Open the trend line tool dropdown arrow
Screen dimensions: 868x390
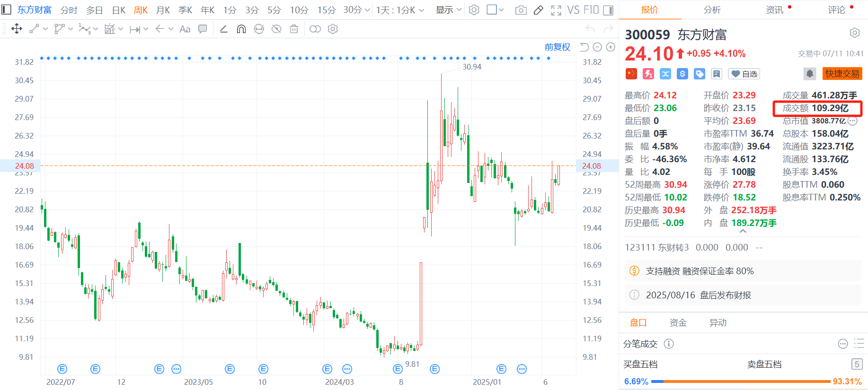tap(45, 29)
